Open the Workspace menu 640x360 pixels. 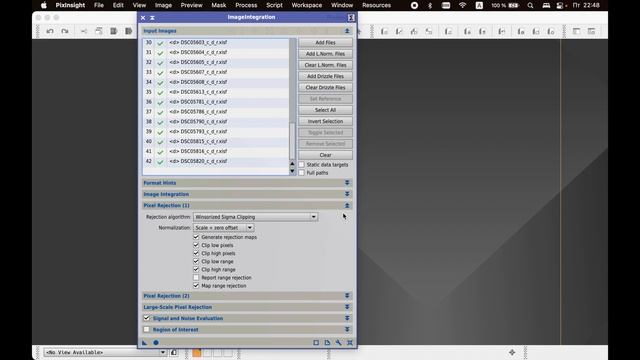tap(307, 5)
